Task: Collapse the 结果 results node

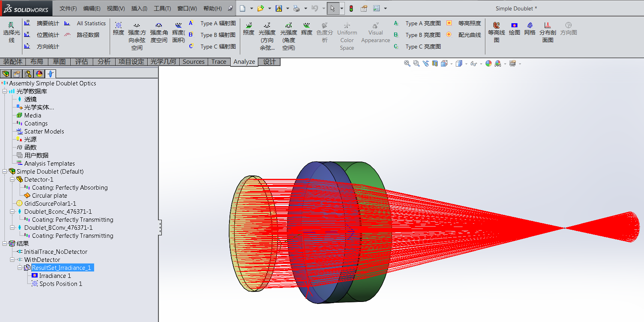Action: 4,243
